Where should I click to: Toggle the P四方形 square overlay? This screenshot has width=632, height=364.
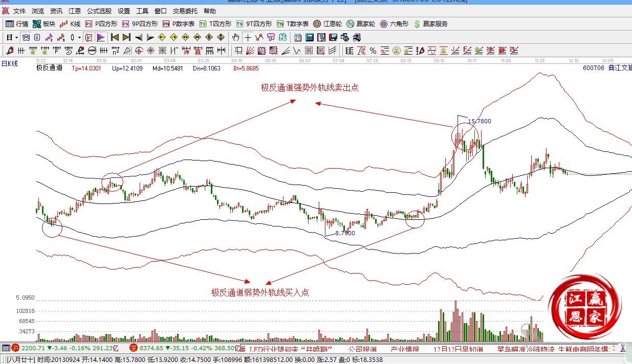tap(101, 24)
